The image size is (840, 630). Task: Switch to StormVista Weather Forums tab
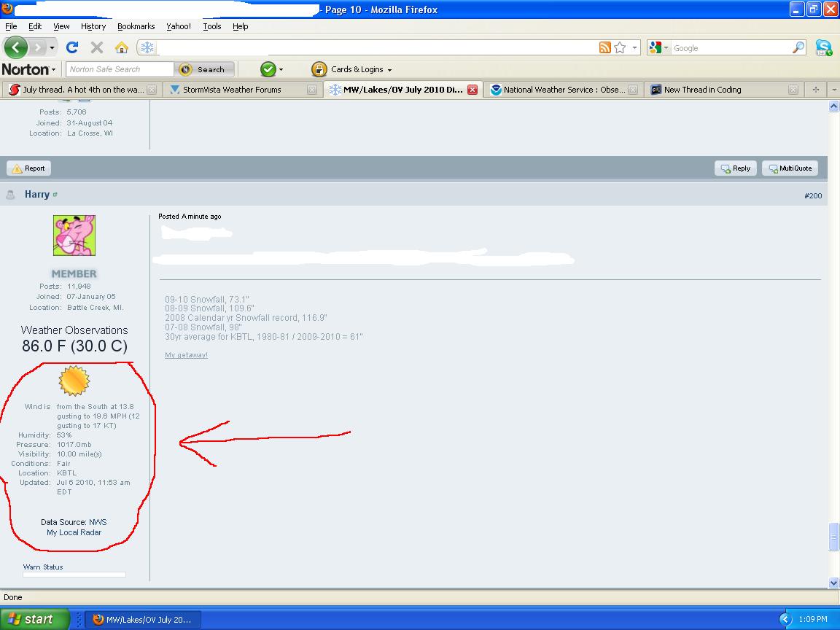pyautogui.click(x=232, y=90)
